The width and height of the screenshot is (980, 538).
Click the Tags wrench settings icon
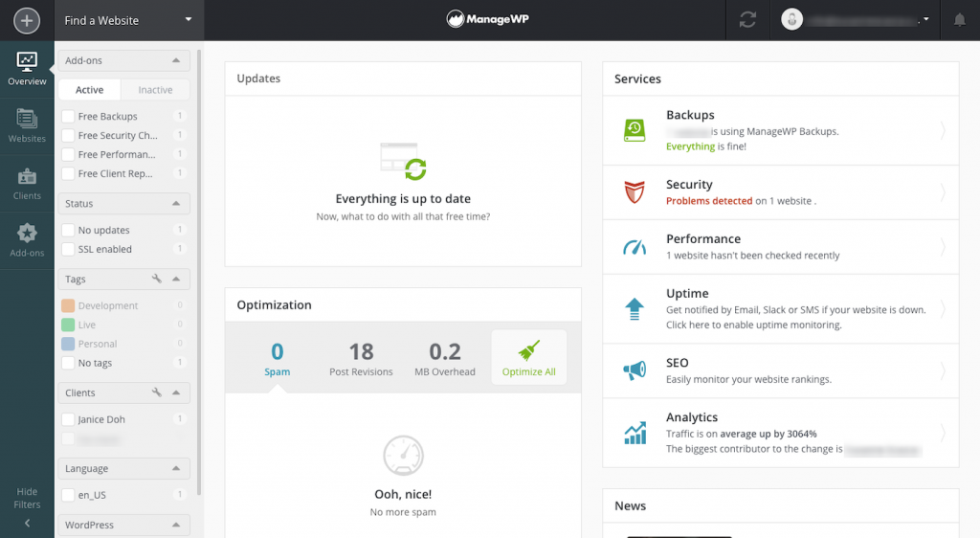(x=157, y=279)
